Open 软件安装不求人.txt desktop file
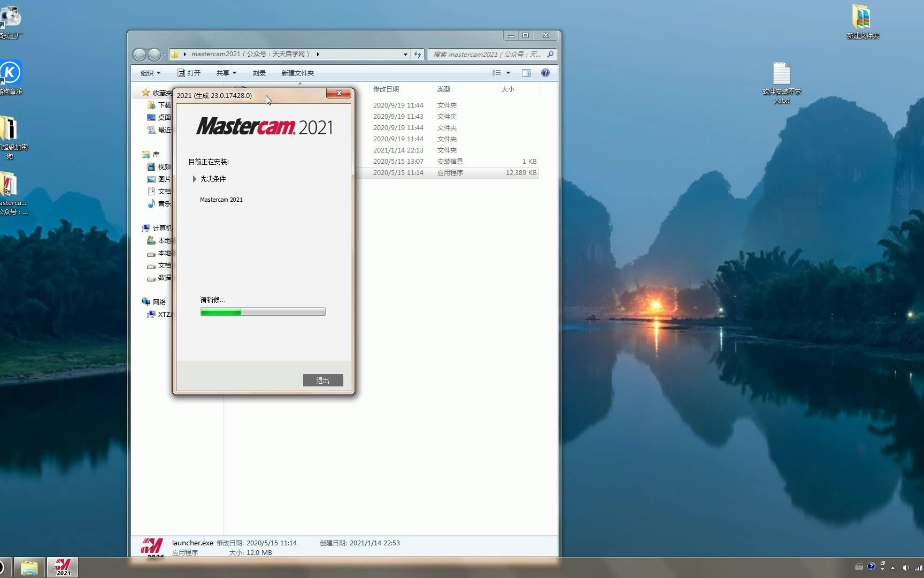This screenshot has width=924, height=578. point(782,83)
